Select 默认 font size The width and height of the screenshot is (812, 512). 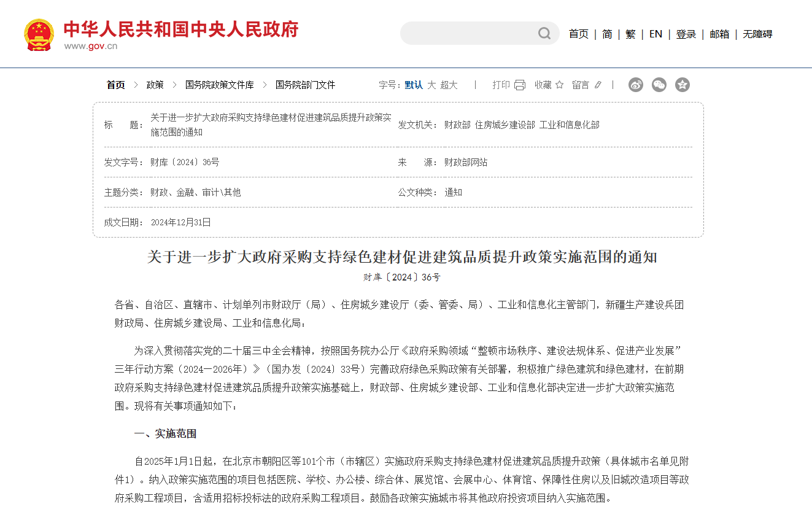(x=414, y=85)
